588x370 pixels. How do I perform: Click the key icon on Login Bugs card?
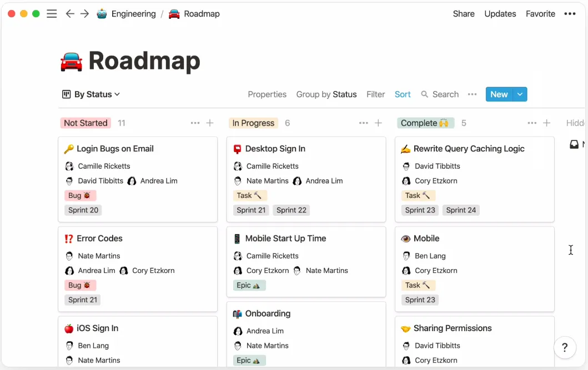click(x=69, y=149)
